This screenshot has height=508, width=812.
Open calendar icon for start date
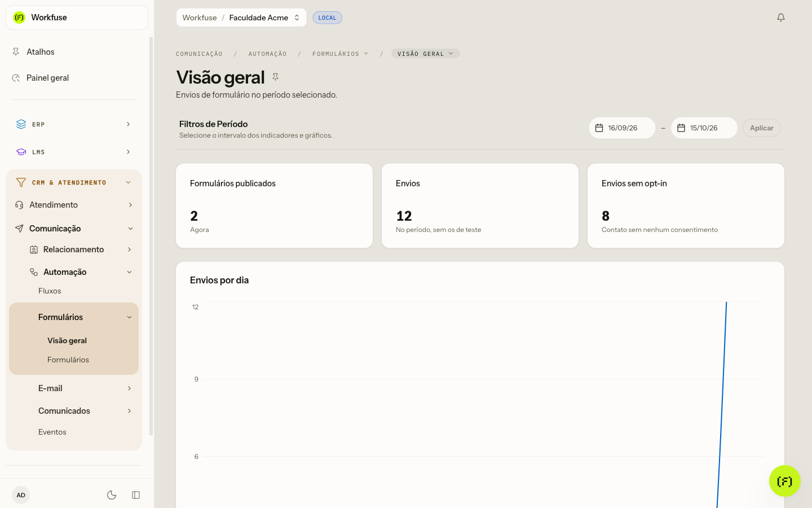tap(599, 128)
